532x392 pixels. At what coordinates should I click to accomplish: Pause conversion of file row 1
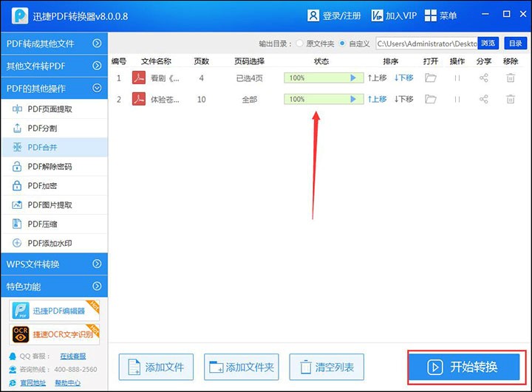tap(457, 78)
